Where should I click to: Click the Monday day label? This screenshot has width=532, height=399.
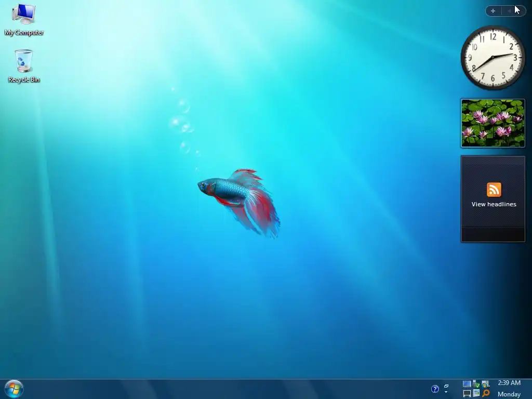509,394
